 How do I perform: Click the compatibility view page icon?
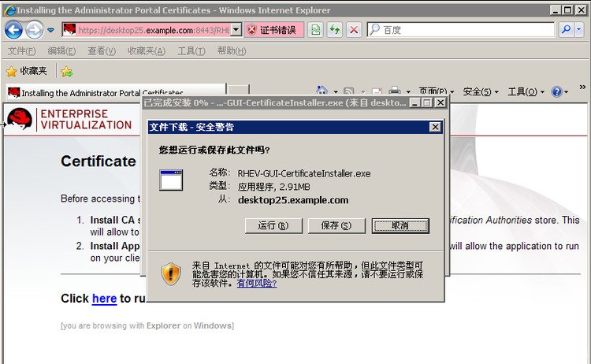point(316,30)
